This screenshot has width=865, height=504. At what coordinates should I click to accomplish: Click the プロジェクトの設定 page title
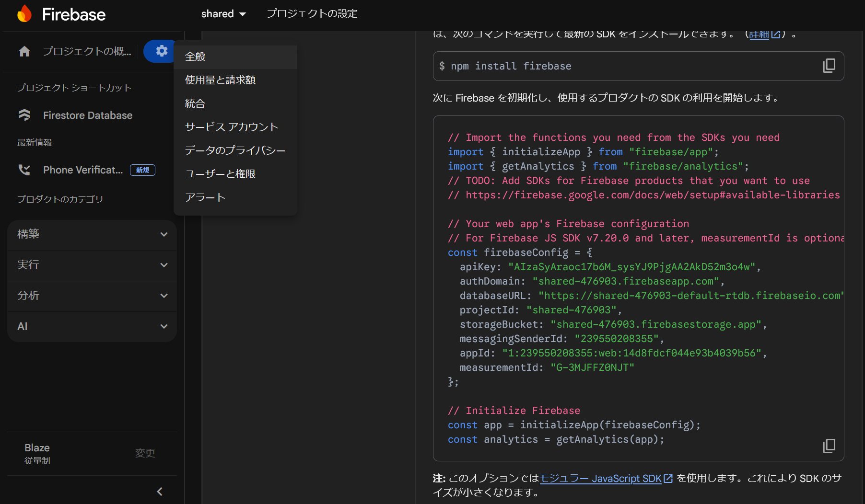pyautogui.click(x=312, y=14)
